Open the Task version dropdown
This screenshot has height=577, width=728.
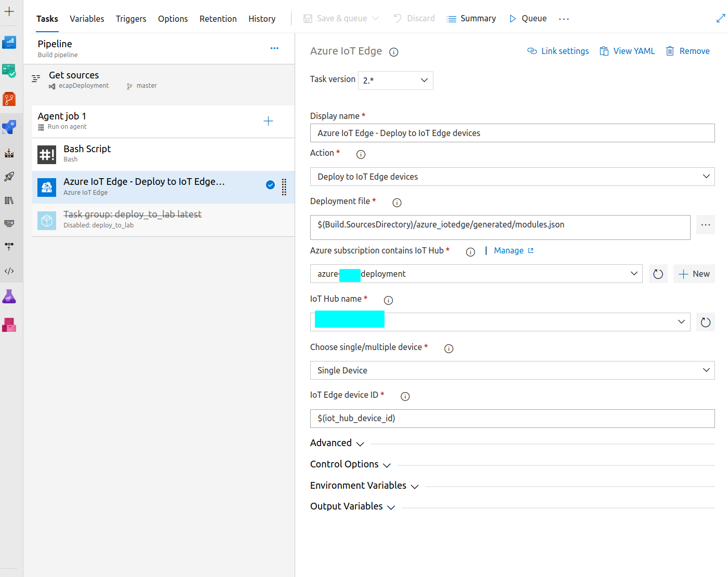point(395,80)
